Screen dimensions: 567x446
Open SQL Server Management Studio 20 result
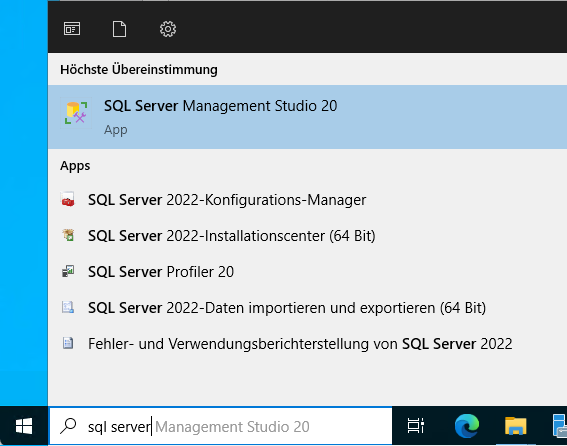tap(307, 117)
